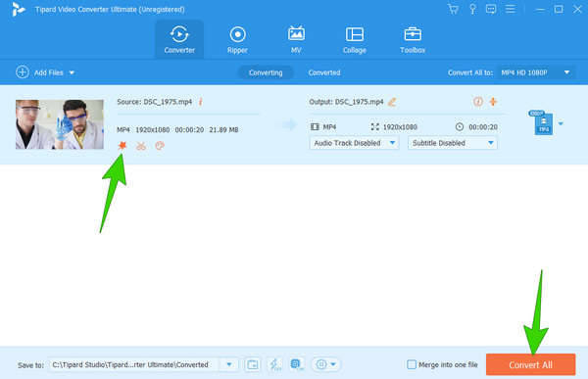Open the palette enhance video icon
Screen dimensions: 588x379
tap(160, 146)
